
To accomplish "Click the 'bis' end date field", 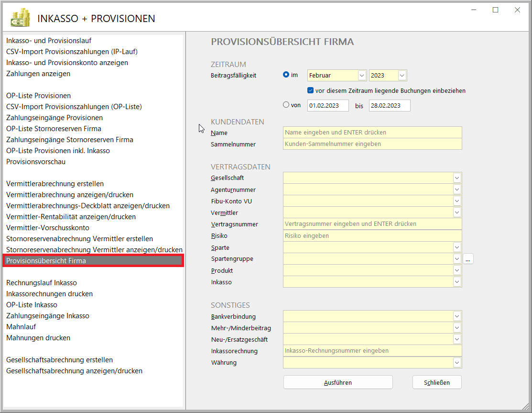I will click(389, 105).
